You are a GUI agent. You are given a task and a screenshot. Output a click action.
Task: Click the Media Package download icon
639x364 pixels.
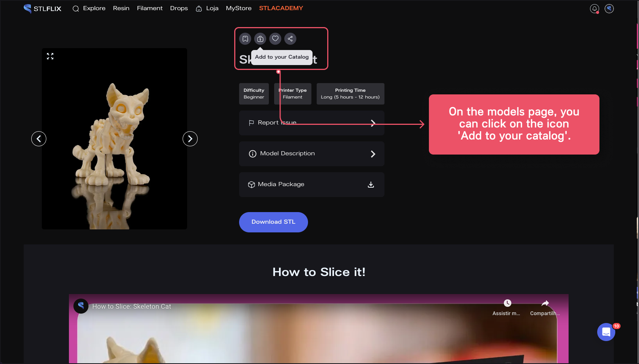[371, 185]
